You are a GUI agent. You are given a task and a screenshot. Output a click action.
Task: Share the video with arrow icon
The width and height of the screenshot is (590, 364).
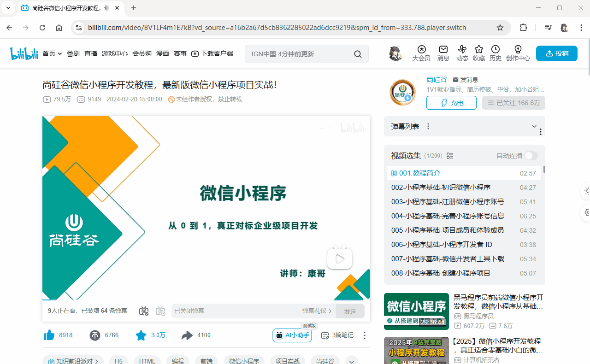[187, 335]
